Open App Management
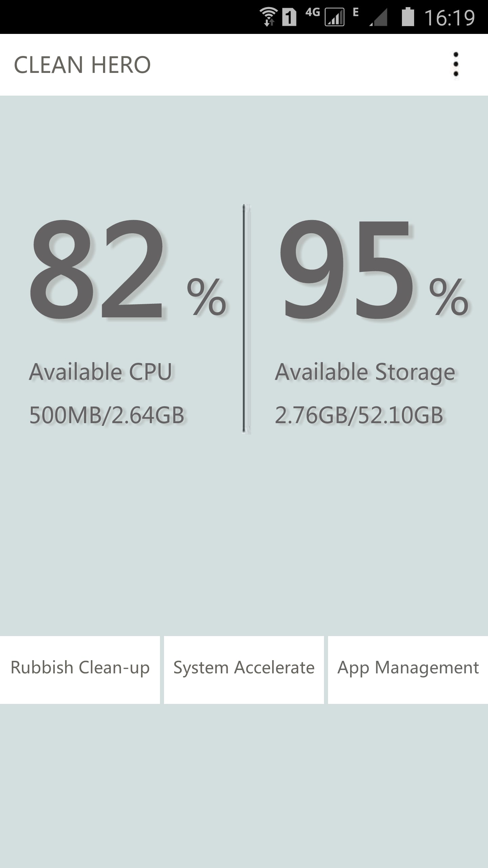The width and height of the screenshot is (488, 868). (x=408, y=668)
